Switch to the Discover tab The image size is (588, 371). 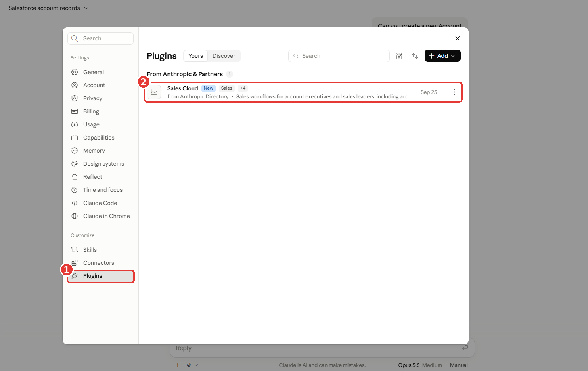pos(224,56)
